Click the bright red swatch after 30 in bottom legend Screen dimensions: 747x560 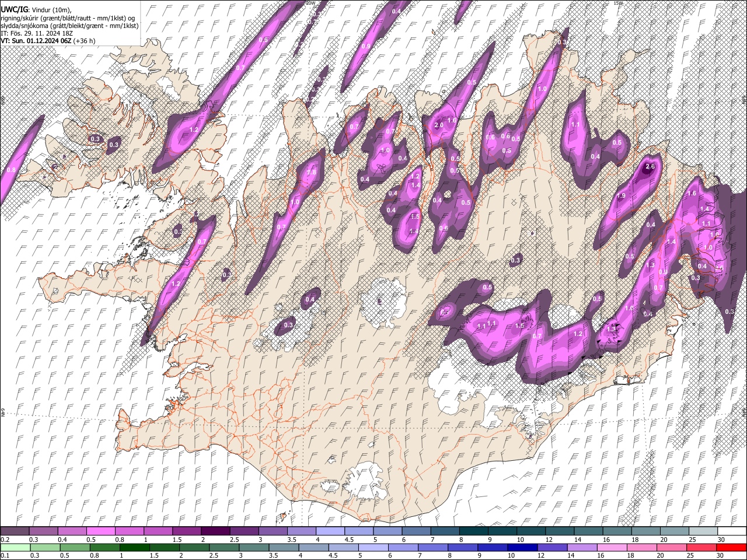coord(732,547)
